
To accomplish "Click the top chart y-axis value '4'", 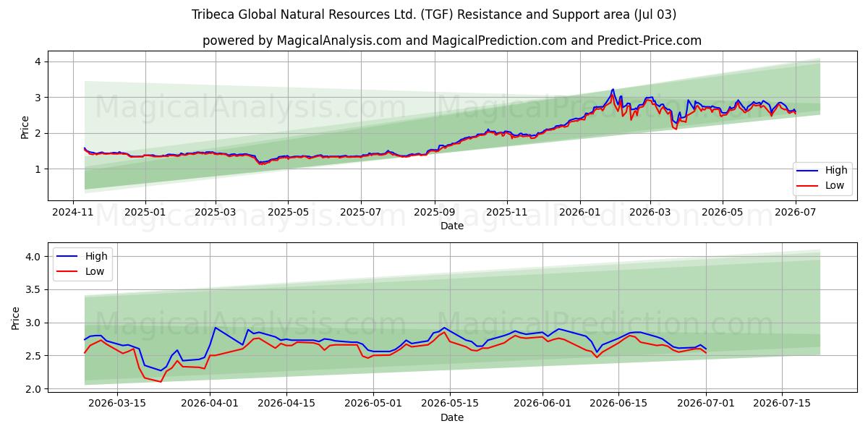I will click(39, 61).
